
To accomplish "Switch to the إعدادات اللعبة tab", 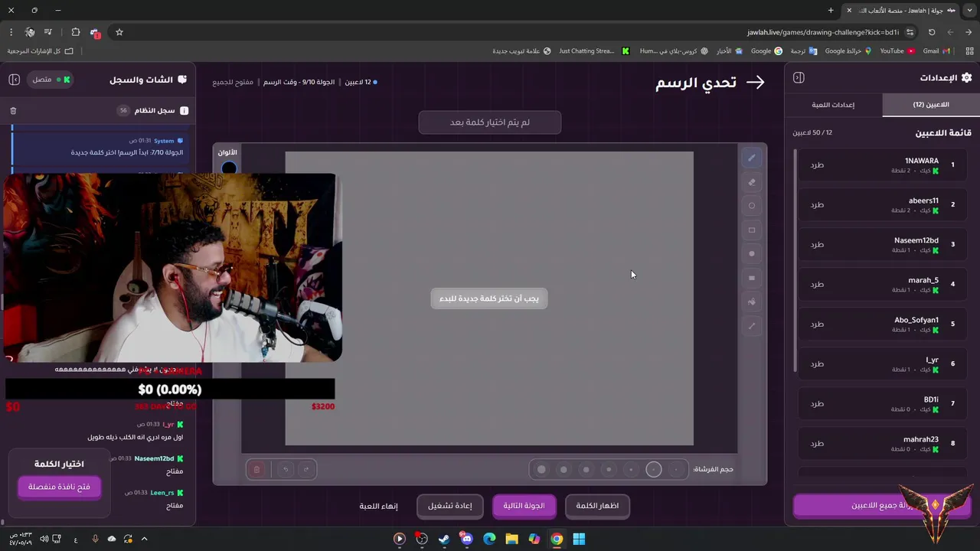I will [833, 105].
